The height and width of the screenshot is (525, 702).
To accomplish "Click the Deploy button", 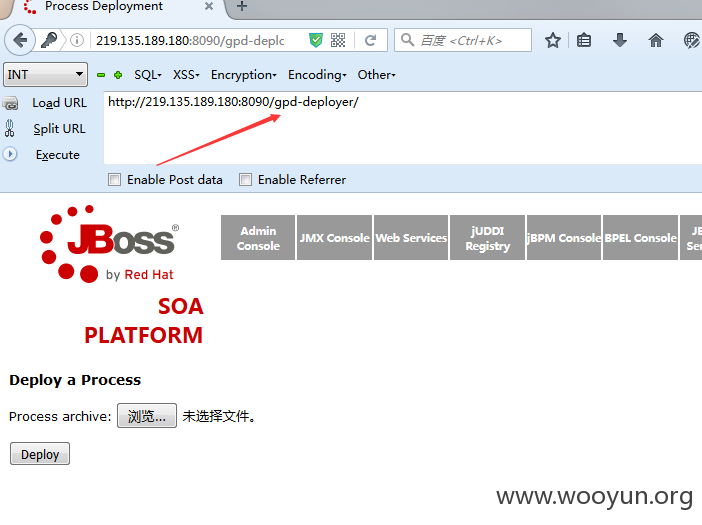I will (x=40, y=454).
